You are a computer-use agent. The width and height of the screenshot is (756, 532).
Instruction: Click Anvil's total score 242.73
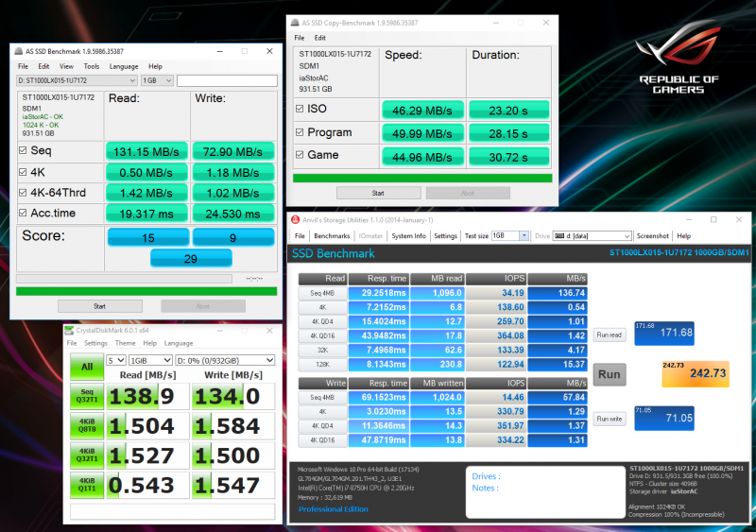click(696, 374)
